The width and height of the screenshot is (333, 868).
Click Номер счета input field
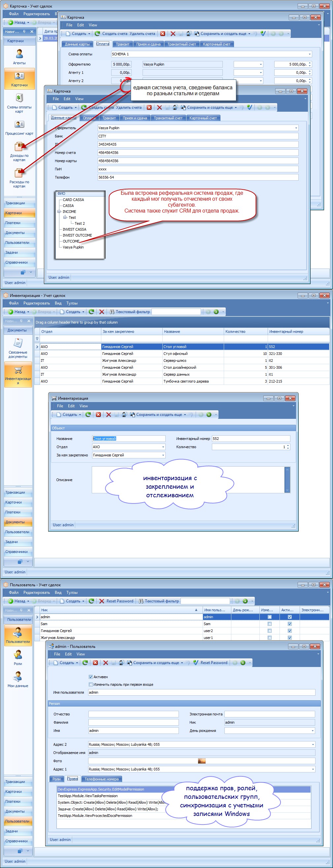pyautogui.click(x=198, y=153)
